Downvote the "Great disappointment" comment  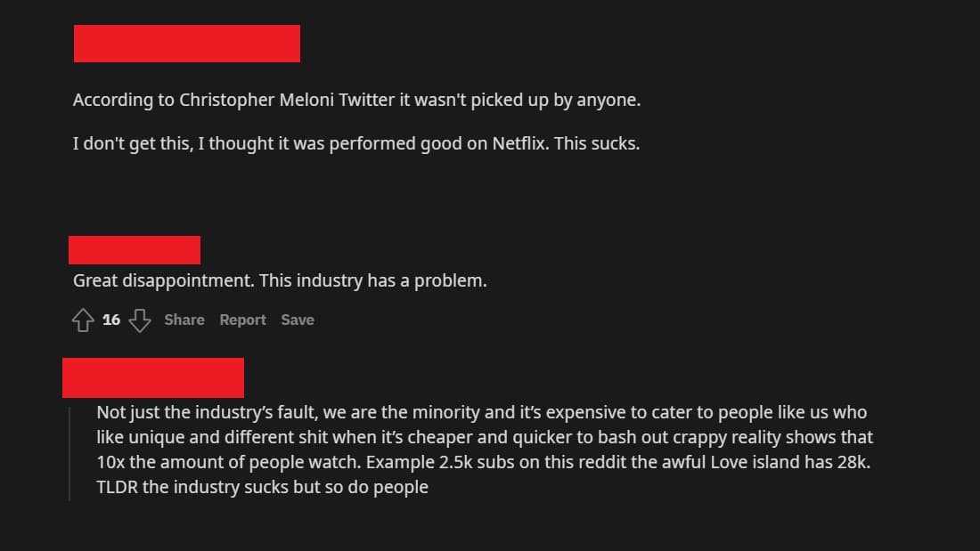tap(140, 320)
